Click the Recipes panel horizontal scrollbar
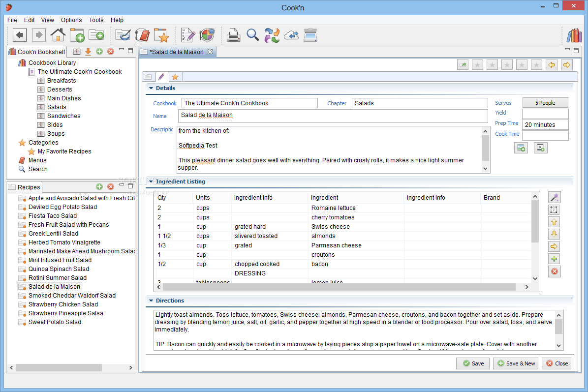588x392 pixels. click(x=59, y=367)
